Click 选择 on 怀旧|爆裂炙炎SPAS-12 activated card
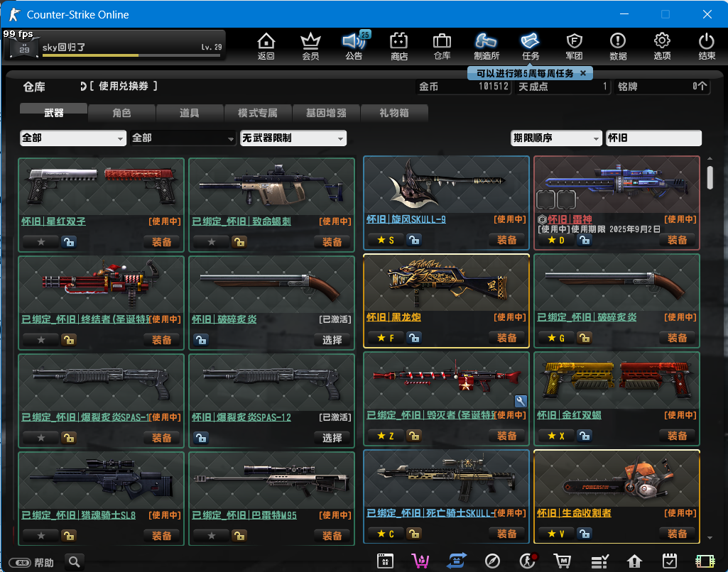The width and height of the screenshot is (728, 572). tap(332, 437)
